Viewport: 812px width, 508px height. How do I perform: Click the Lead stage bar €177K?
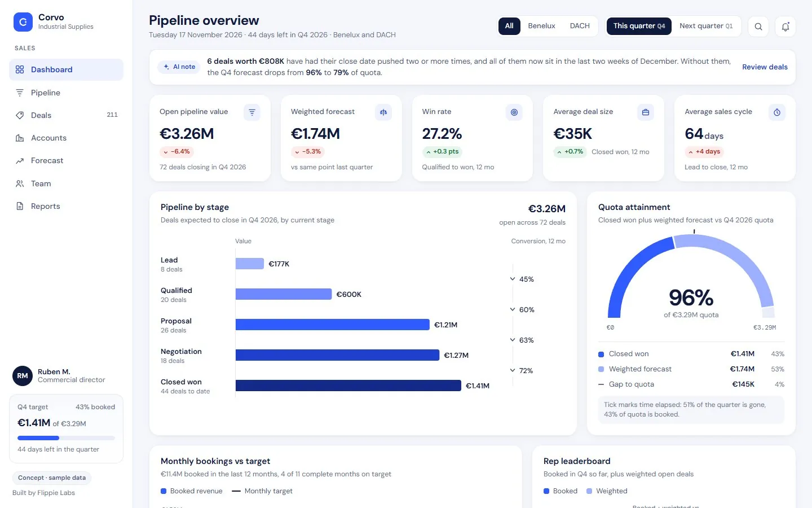tap(250, 264)
